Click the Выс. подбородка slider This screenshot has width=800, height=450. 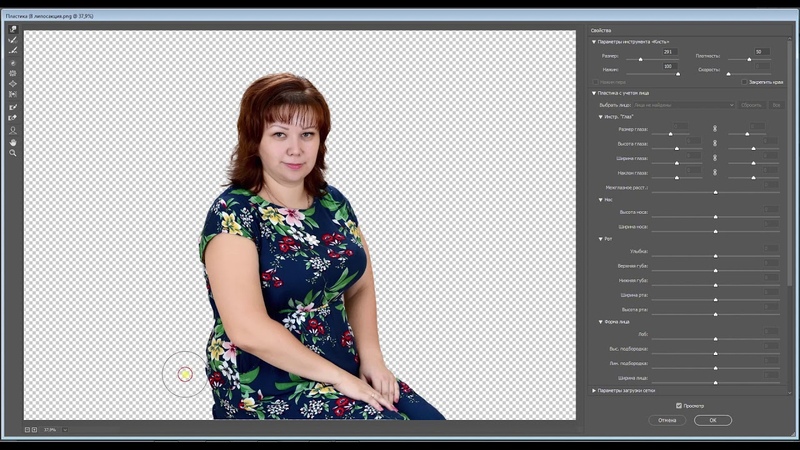(715, 353)
